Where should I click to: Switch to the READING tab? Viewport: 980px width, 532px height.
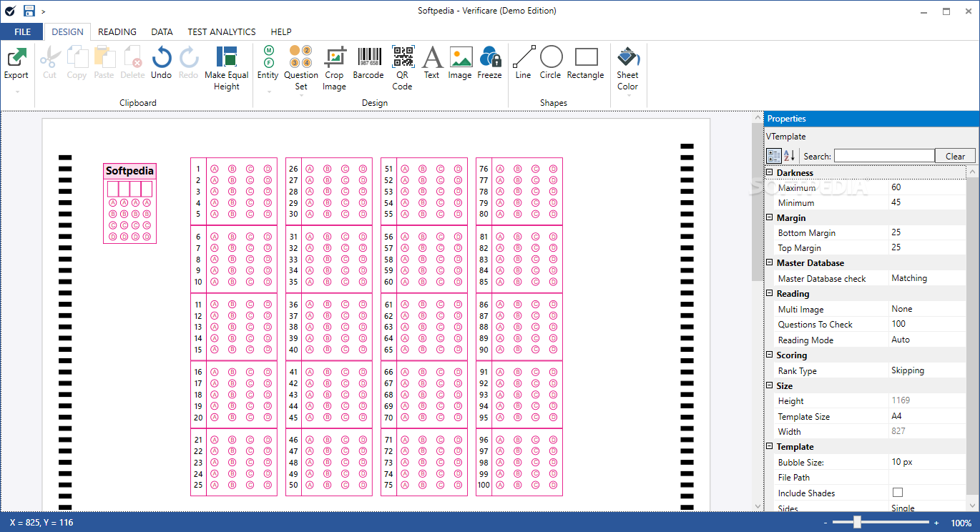(117, 31)
